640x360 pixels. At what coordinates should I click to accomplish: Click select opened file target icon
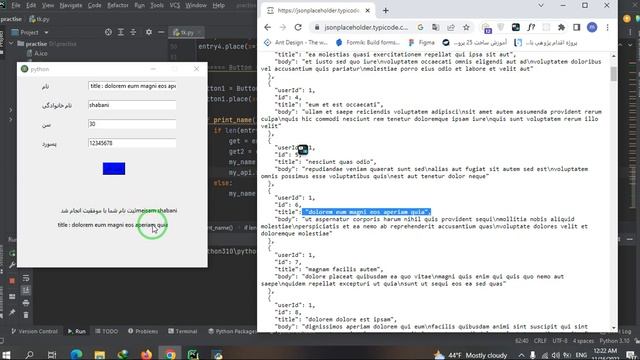click(x=108, y=32)
